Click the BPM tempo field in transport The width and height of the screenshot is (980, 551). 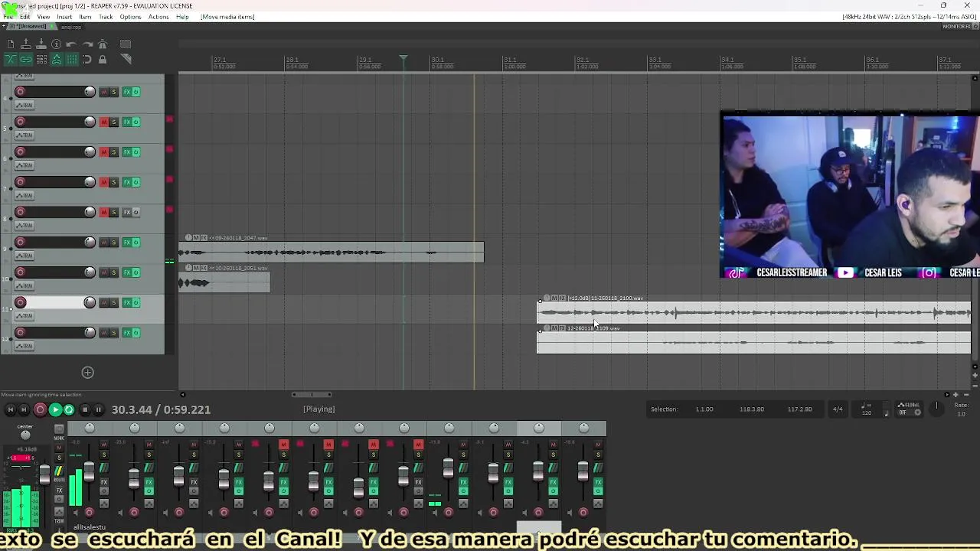(x=867, y=413)
